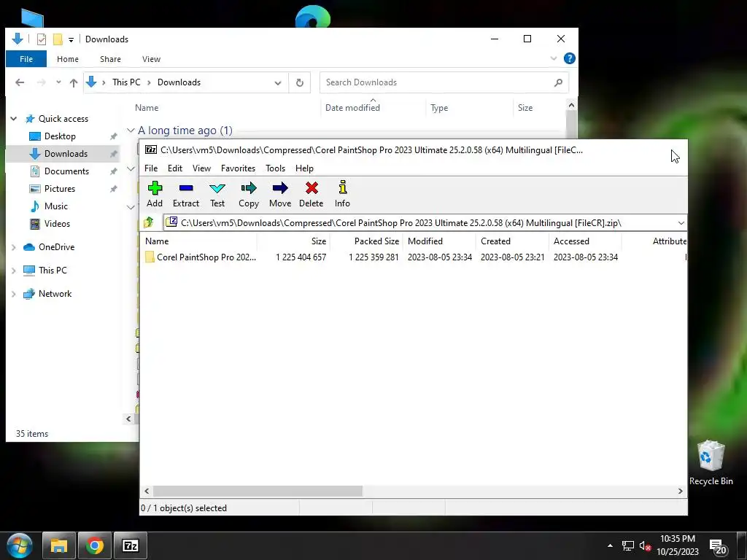Click the Add button in 7-Zip toolbar
Image resolution: width=747 pixels, height=560 pixels.
(155, 194)
